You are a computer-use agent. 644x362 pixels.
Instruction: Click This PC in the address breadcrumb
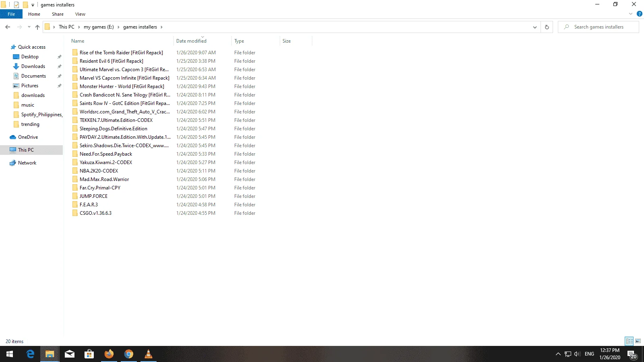tap(66, 27)
